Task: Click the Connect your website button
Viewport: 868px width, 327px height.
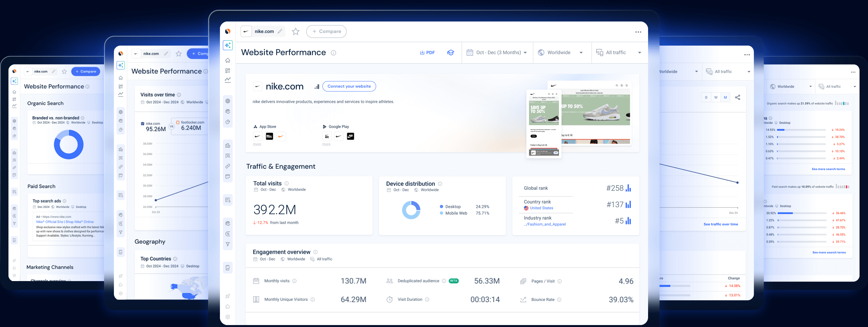Action: 349,86
